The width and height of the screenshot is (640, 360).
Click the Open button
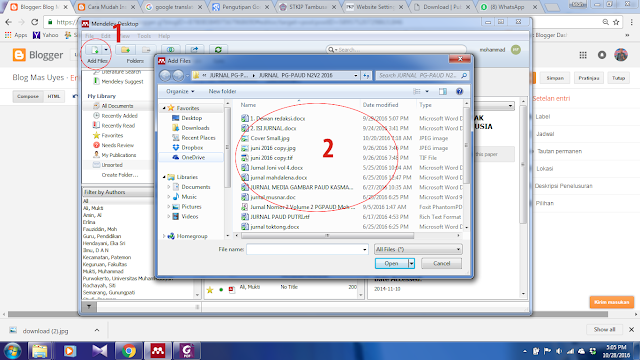tap(391, 263)
